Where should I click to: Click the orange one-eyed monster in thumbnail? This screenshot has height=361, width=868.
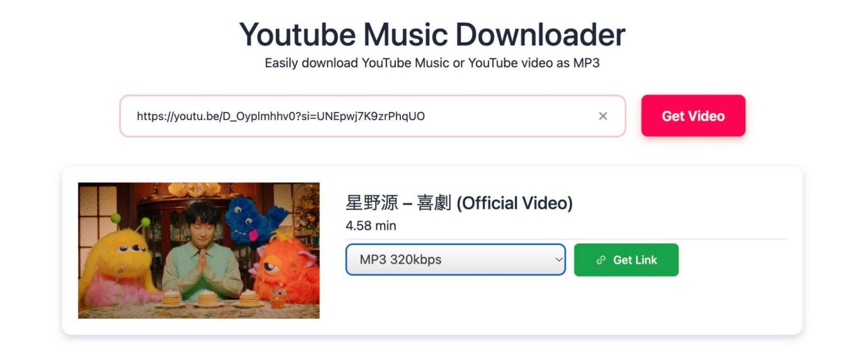tap(283, 268)
